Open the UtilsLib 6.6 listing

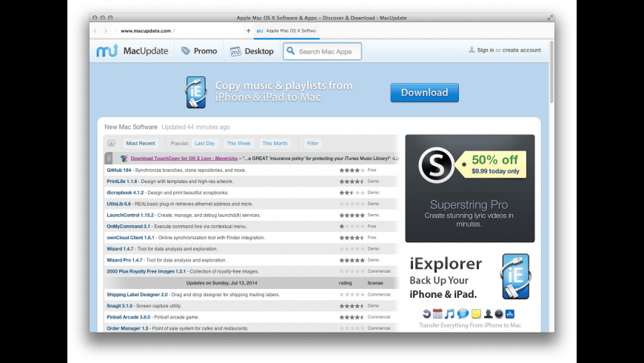pos(118,204)
